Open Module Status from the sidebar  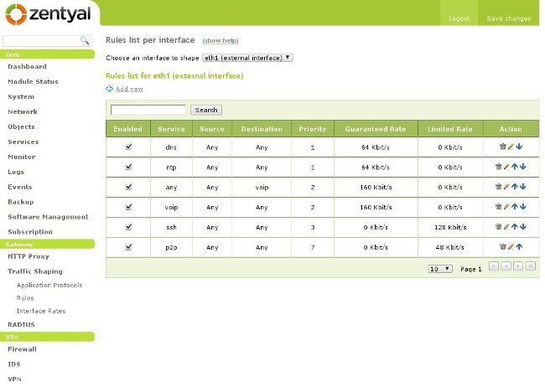pos(33,81)
